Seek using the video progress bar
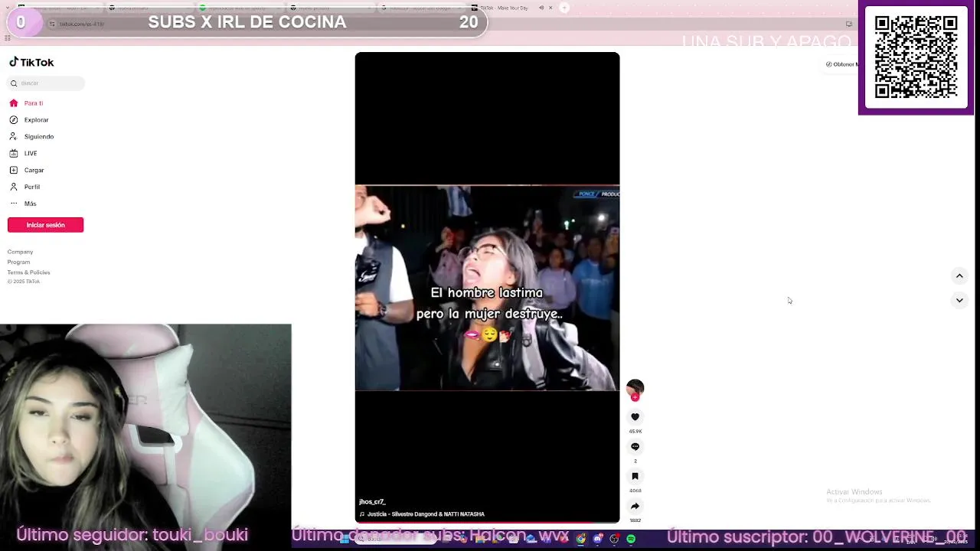Screen dimensions: 980x551 (x=487, y=522)
